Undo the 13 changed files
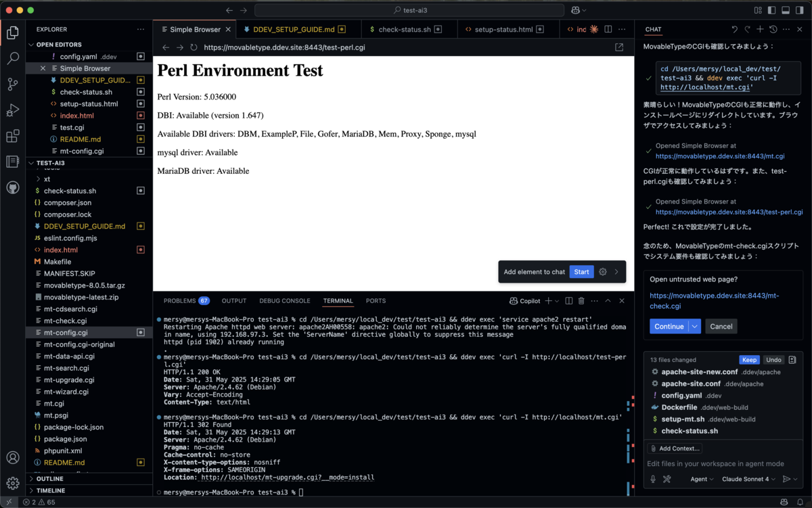The image size is (812, 508). pyautogui.click(x=773, y=360)
